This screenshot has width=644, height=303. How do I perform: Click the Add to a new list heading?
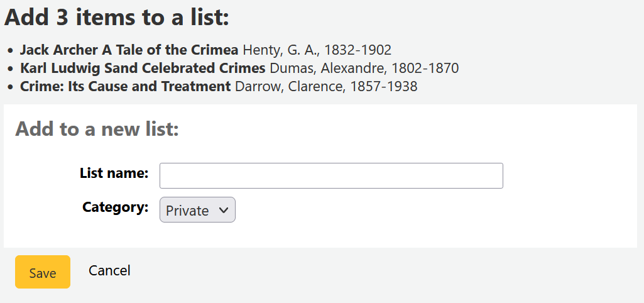(x=97, y=129)
